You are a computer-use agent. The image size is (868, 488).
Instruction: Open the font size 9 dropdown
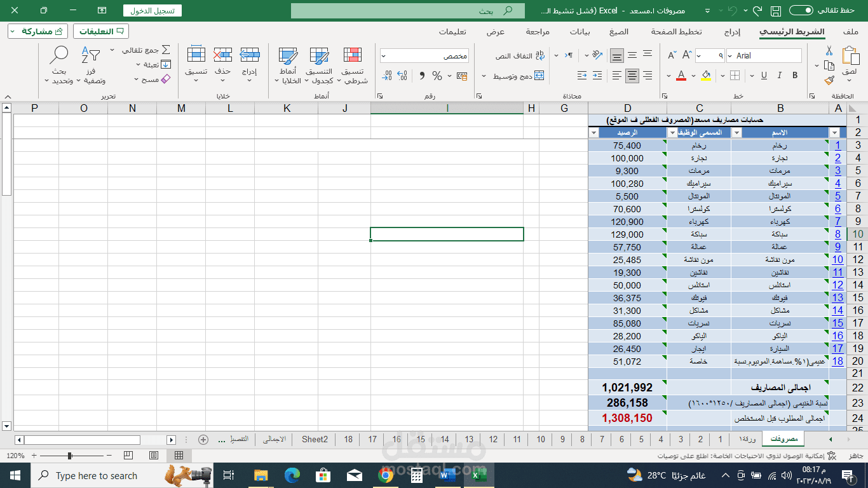[700, 56]
